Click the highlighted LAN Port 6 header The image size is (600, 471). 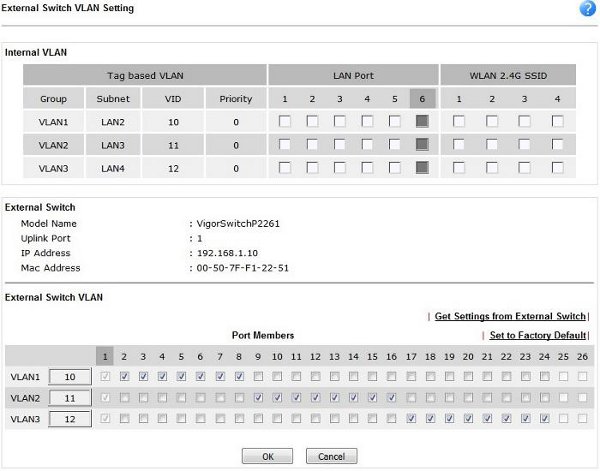[x=422, y=99]
